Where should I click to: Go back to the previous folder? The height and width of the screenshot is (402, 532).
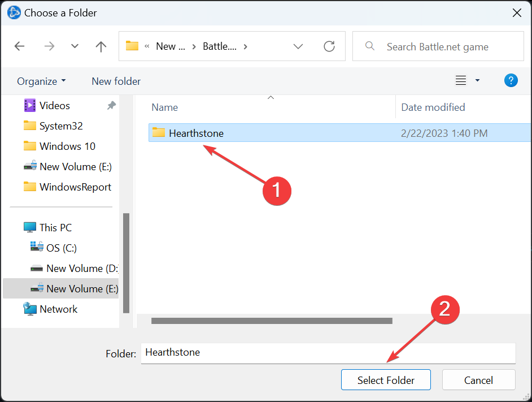[20, 46]
